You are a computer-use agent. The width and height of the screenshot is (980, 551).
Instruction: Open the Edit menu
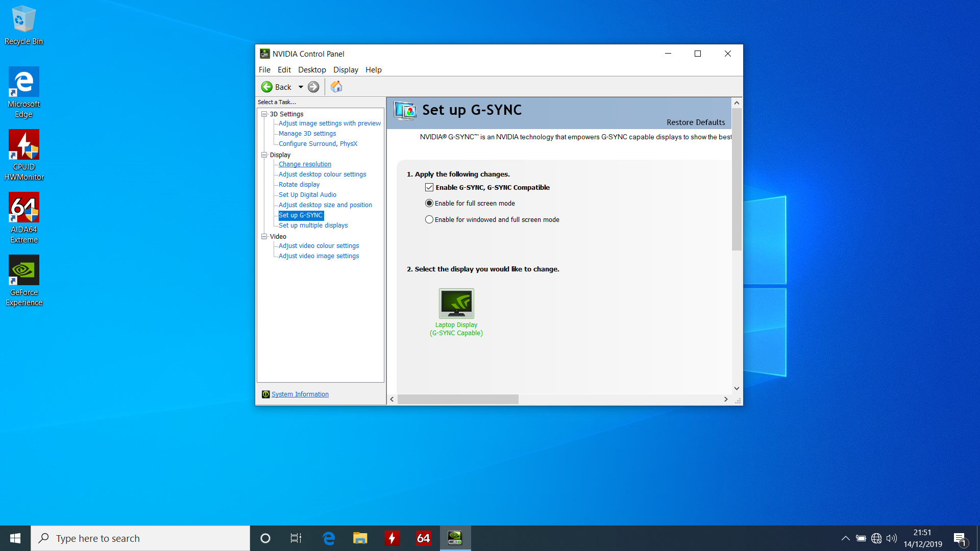point(284,70)
